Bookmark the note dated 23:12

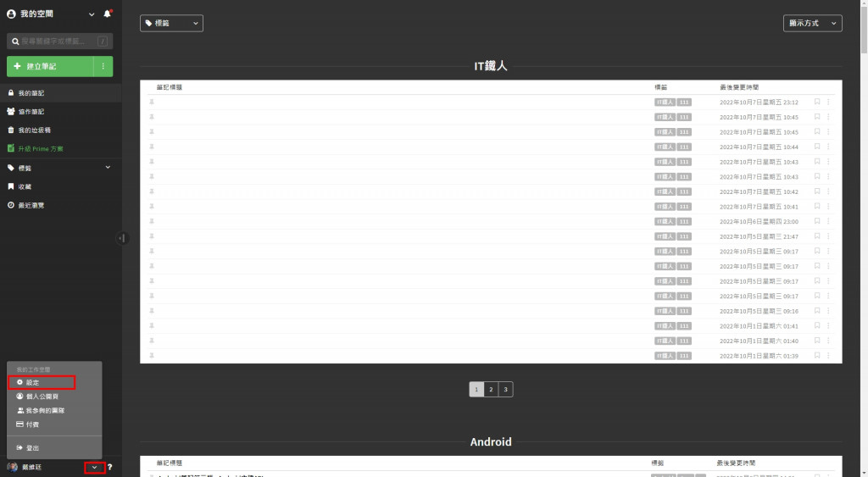(816, 102)
